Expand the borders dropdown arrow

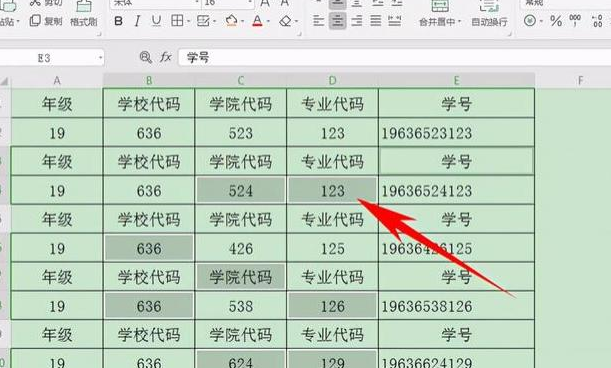[x=188, y=21]
